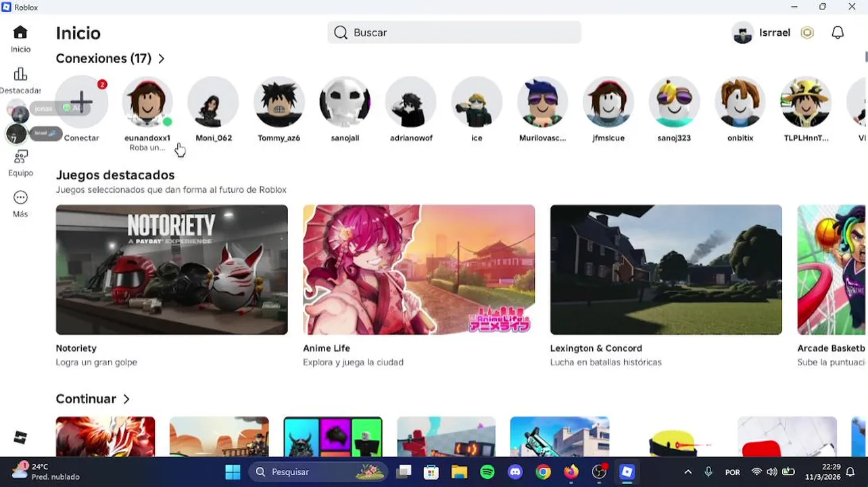Open the fifth Continuar blue gun tile

tap(560, 437)
